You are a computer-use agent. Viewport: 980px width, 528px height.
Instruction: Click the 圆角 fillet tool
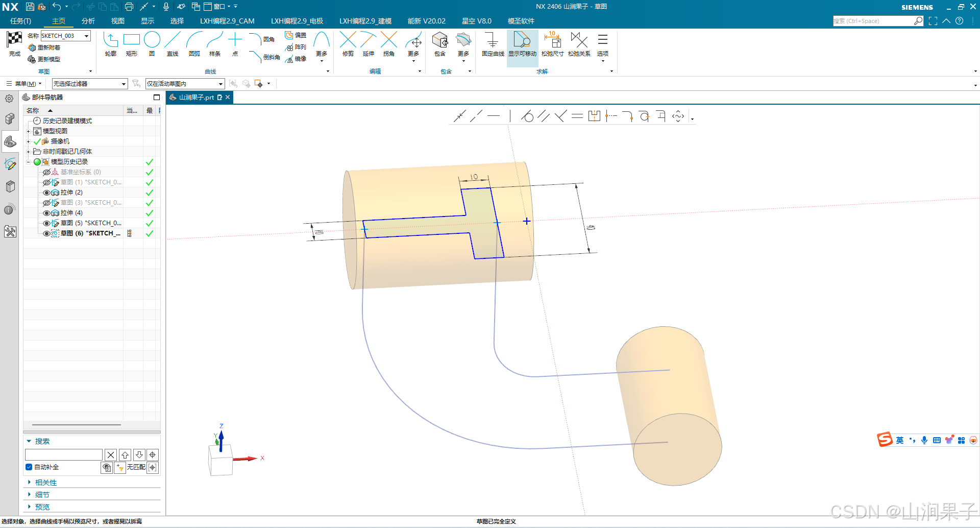(262, 39)
